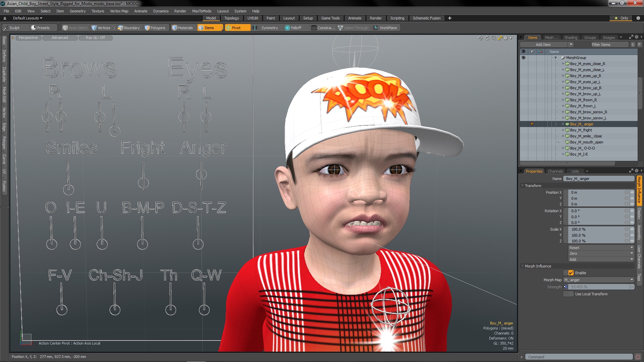
Task: Add a new layout tab with plus
Action: coord(449,18)
